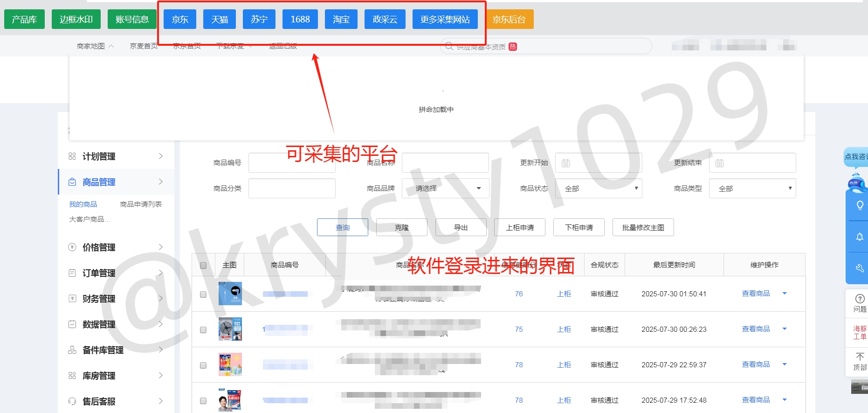Viewport: 868px width, 413px height.
Task: Open the product thumbnail in the first row
Action: click(x=230, y=294)
